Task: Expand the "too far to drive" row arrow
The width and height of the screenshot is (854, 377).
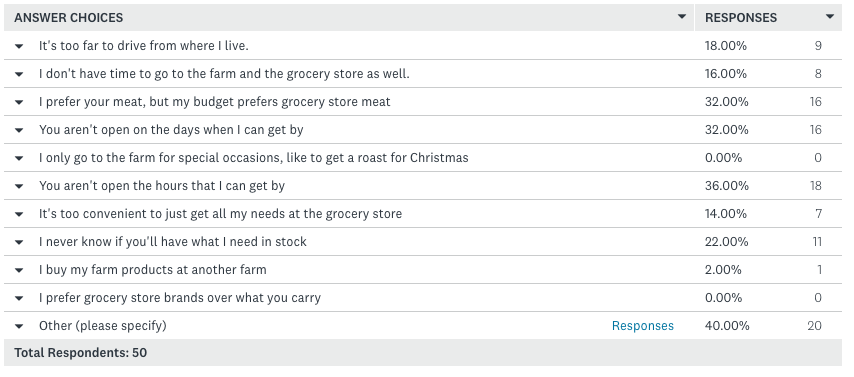Action: (x=19, y=46)
